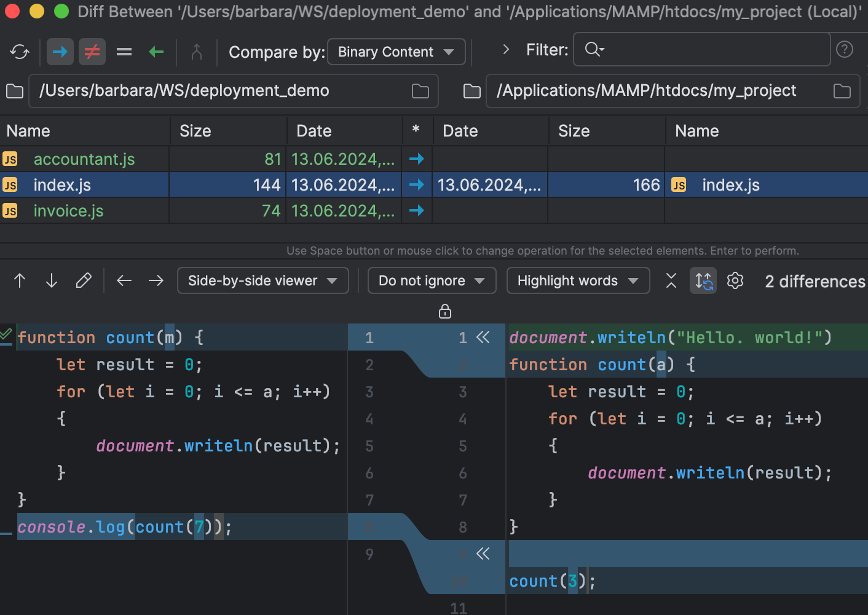This screenshot has width=868, height=615.
Task: Collapse unchanged fragments icon
Action: [x=671, y=281]
